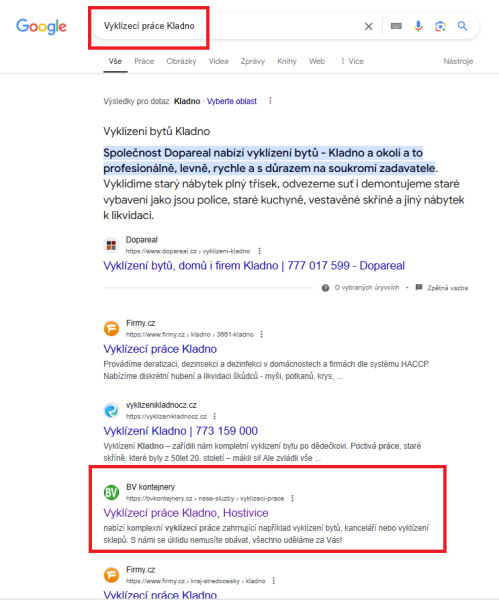Viewport: 499px width, 600px height.
Task: Click O vybraných úryvcích link
Action: (367, 287)
